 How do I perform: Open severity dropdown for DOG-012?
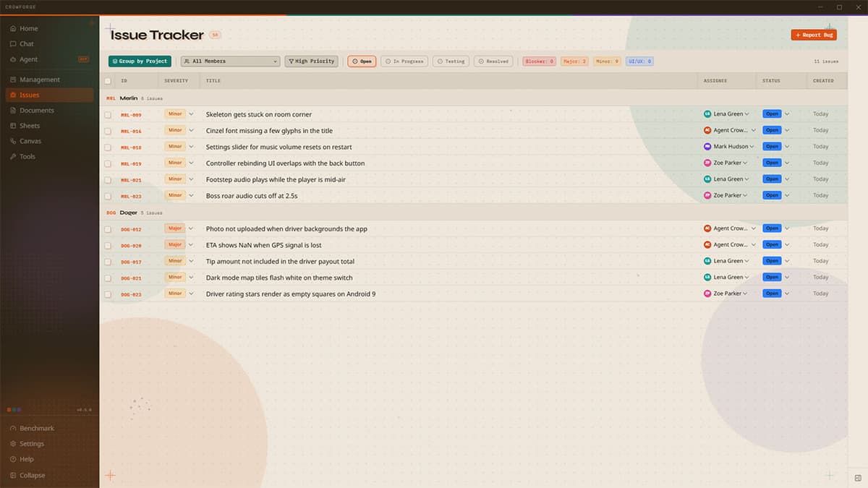tap(191, 228)
